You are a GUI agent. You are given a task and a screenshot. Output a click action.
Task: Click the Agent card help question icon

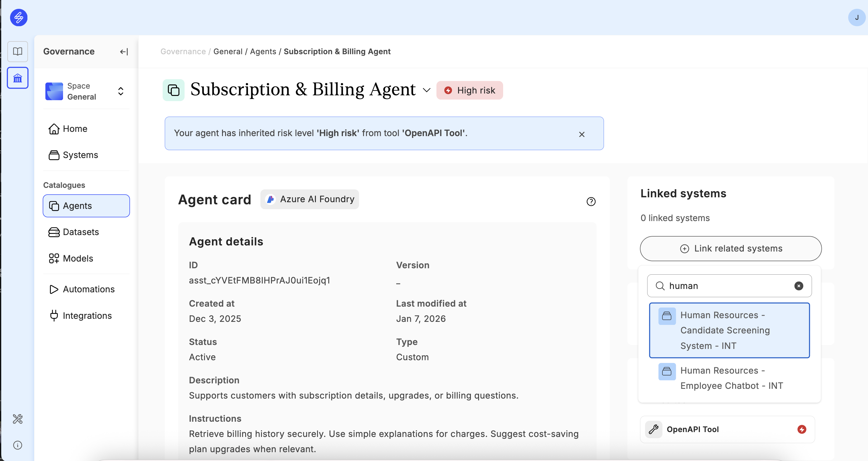[x=591, y=202]
